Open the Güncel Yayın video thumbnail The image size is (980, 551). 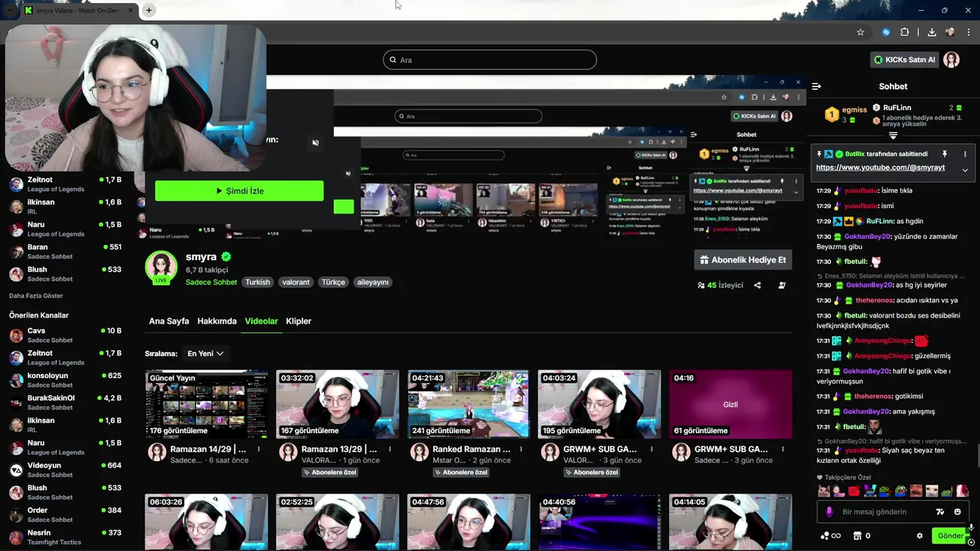coord(207,404)
